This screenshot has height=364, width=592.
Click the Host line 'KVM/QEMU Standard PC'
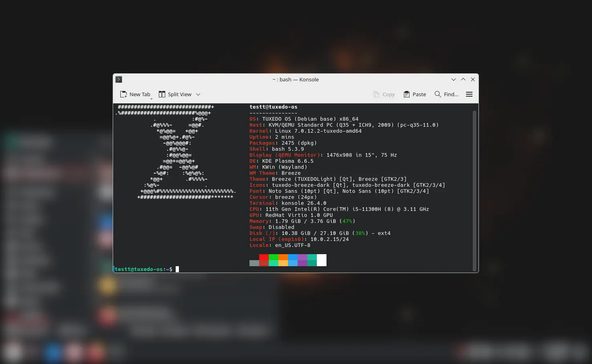pos(344,125)
